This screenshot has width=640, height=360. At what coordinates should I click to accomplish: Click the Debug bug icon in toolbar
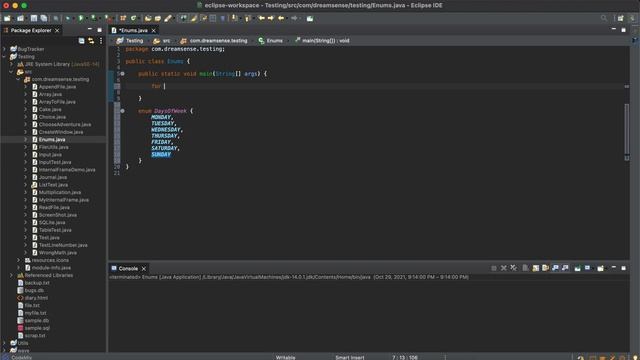[68, 18]
